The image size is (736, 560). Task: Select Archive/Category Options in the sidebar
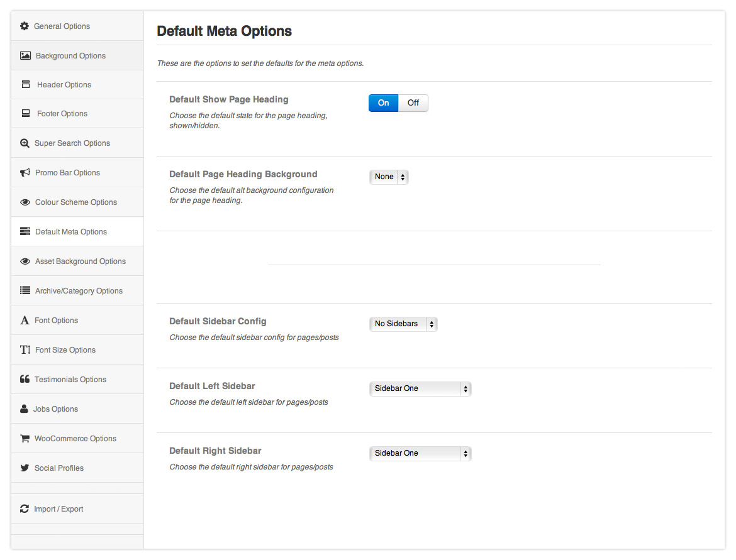79,291
